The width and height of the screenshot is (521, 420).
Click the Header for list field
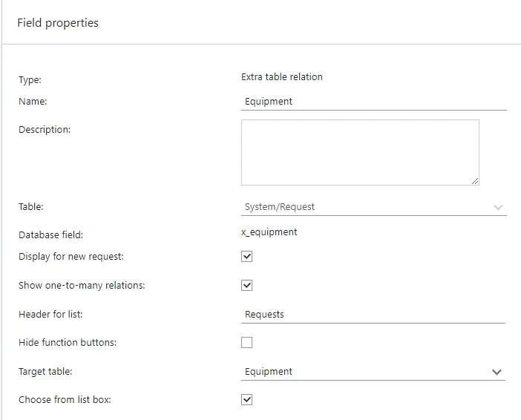[x=373, y=315]
